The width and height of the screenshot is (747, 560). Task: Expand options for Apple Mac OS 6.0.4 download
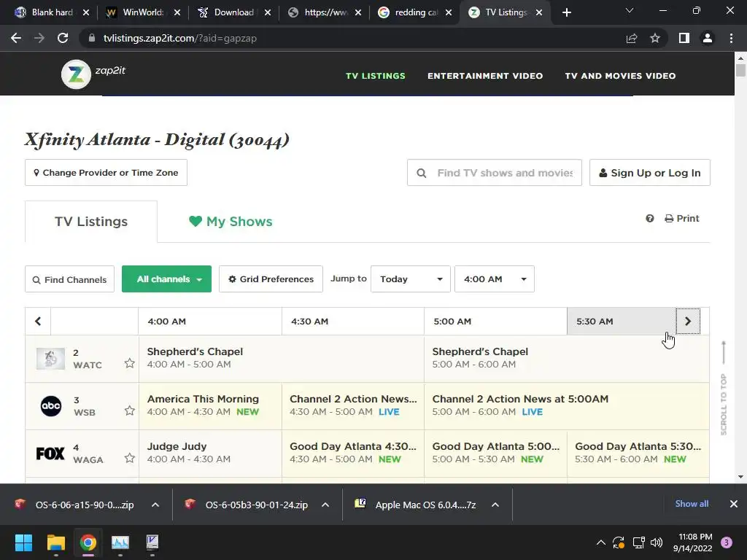click(495, 505)
